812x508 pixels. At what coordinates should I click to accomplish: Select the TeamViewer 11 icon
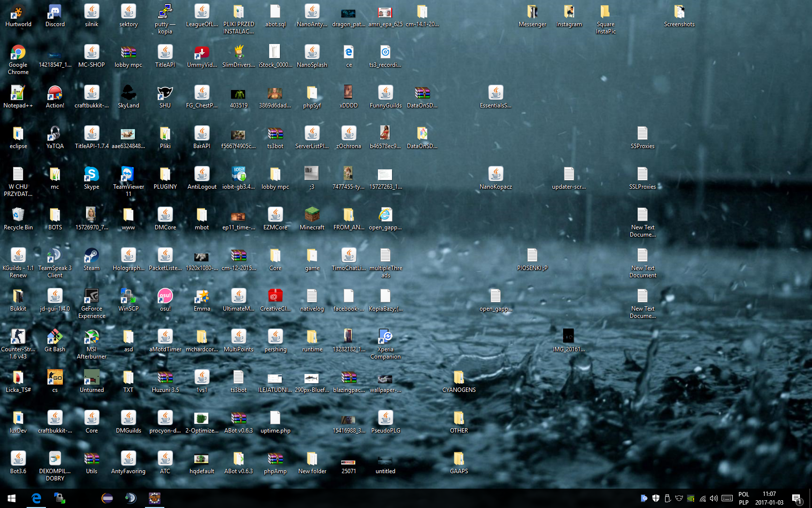[x=128, y=175]
